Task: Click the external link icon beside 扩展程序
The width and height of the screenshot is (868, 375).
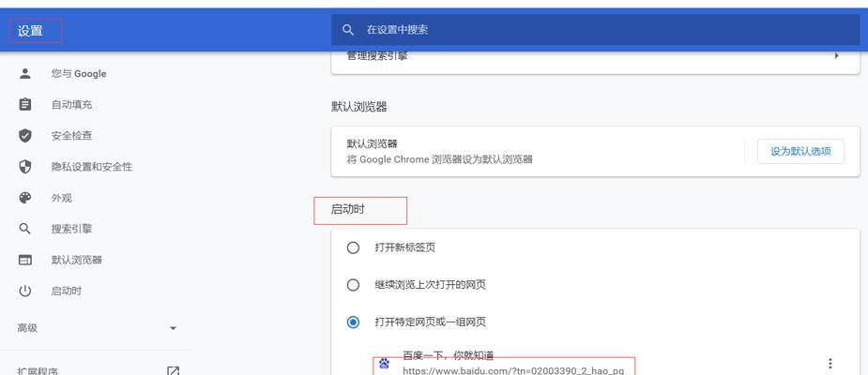Action: pyautogui.click(x=173, y=370)
